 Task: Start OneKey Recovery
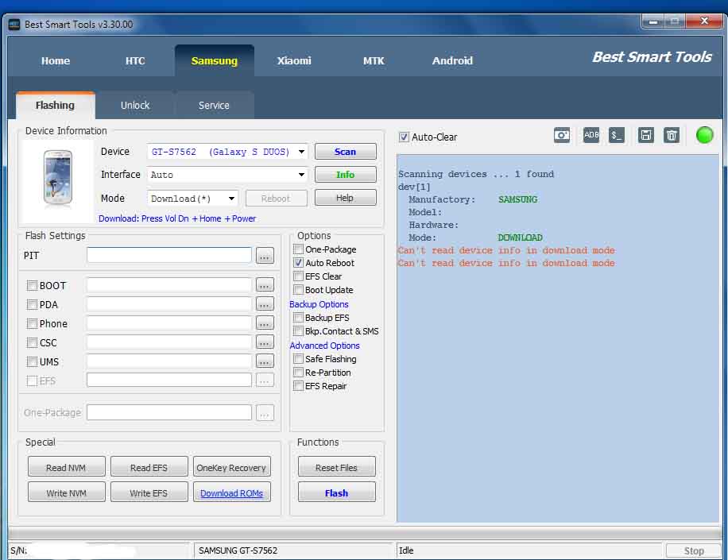tap(232, 467)
